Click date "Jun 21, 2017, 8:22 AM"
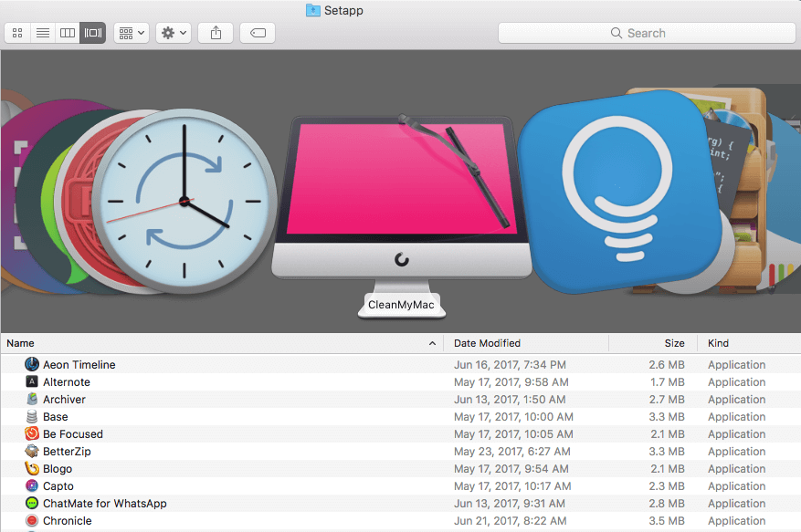The height and width of the screenshot is (532, 801). 511,521
